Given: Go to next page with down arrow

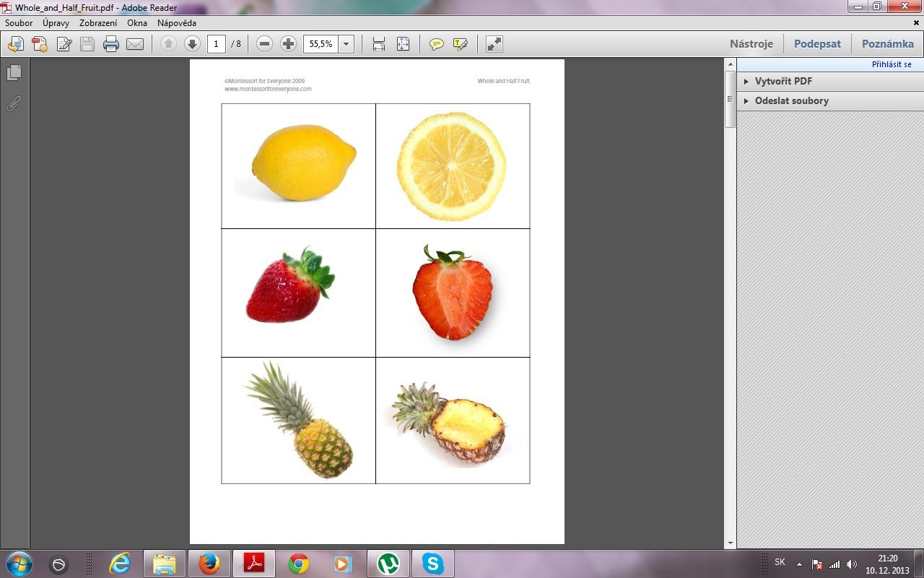Looking at the screenshot, I should pos(192,44).
